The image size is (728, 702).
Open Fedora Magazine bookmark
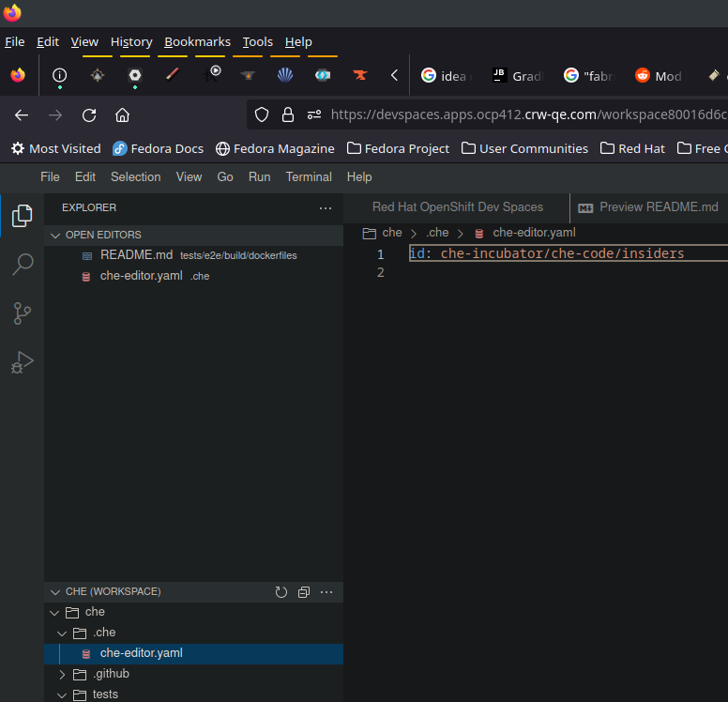click(x=275, y=148)
